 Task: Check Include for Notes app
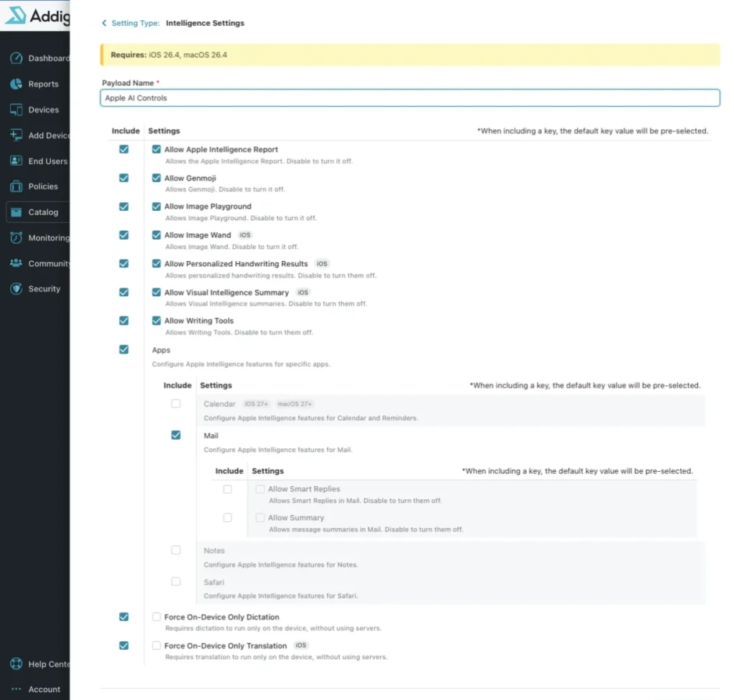pos(176,550)
